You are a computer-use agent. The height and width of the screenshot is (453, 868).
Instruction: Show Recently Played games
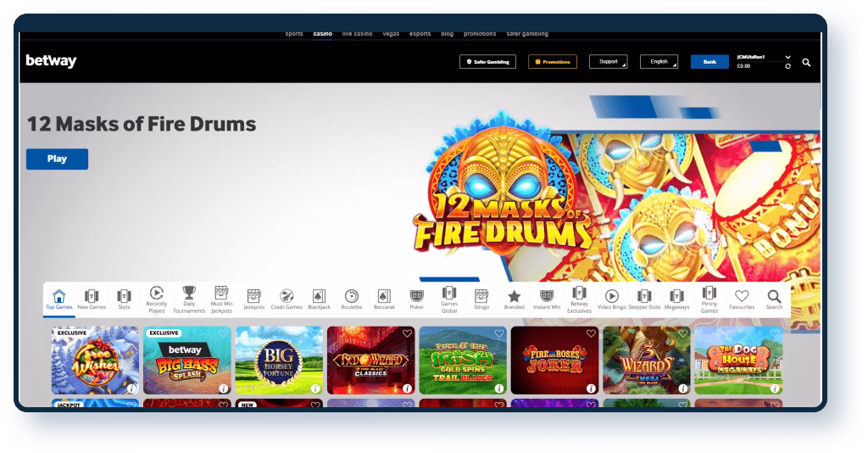[157, 299]
